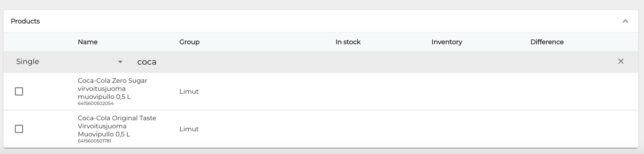Tick the Coca-Cola Original Taste checkbox
The height and width of the screenshot is (154, 644).
pyautogui.click(x=19, y=129)
